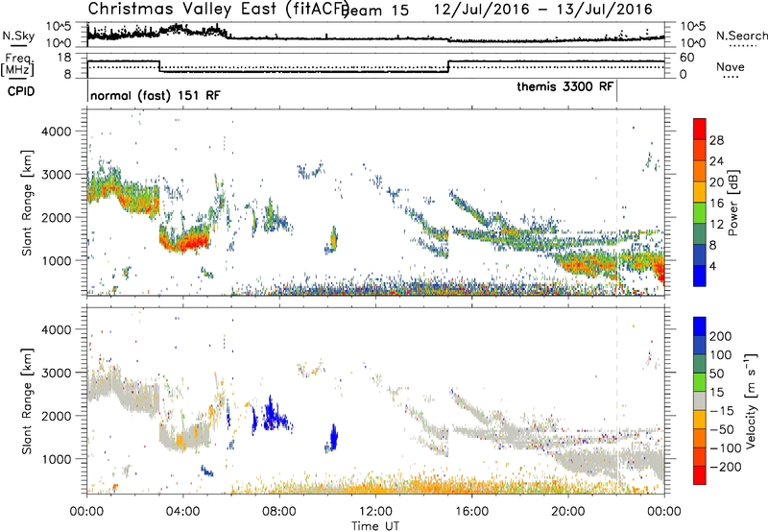This screenshot has height=532, width=768.
Task: Click the "50" tick on Velocity colorbar
Action: (716, 374)
